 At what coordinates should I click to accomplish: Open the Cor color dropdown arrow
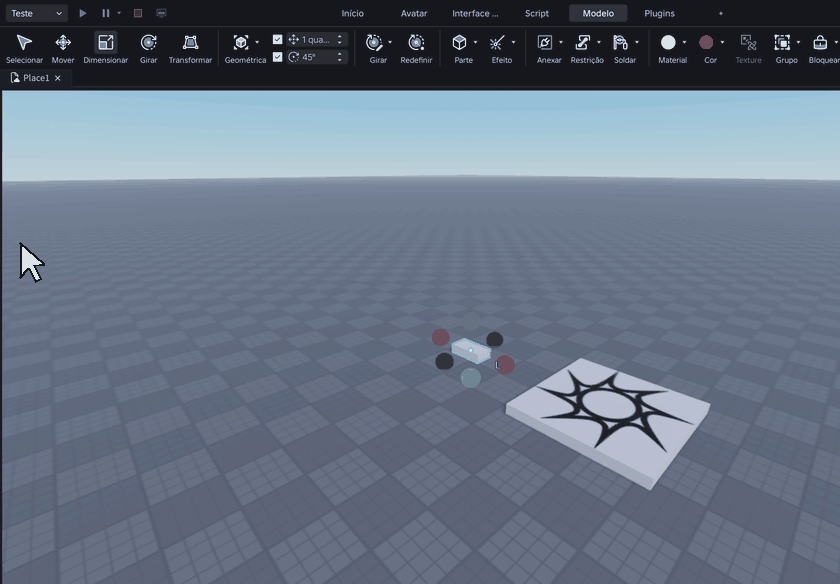click(x=722, y=42)
